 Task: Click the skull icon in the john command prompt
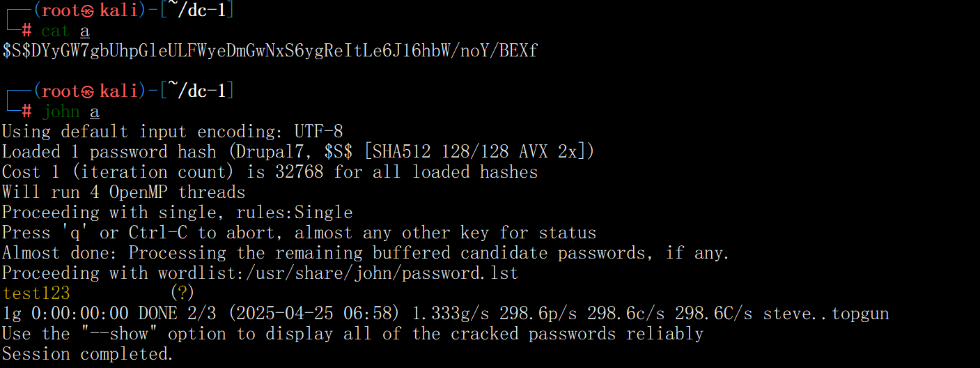point(87,91)
